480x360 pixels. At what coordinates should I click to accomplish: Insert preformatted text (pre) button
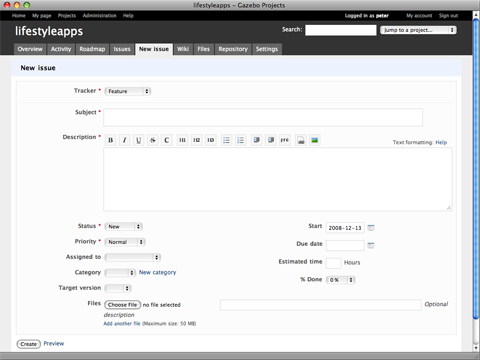(x=285, y=140)
